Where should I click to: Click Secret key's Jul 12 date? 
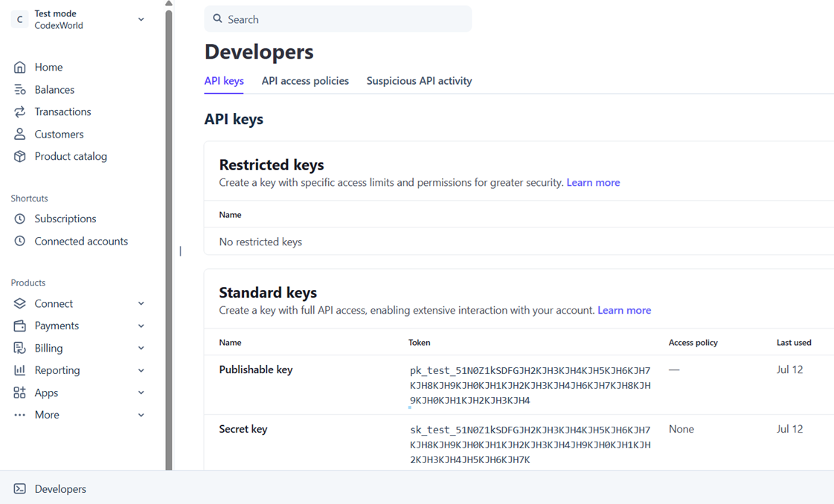pyautogui.click(x=789, y=429)
